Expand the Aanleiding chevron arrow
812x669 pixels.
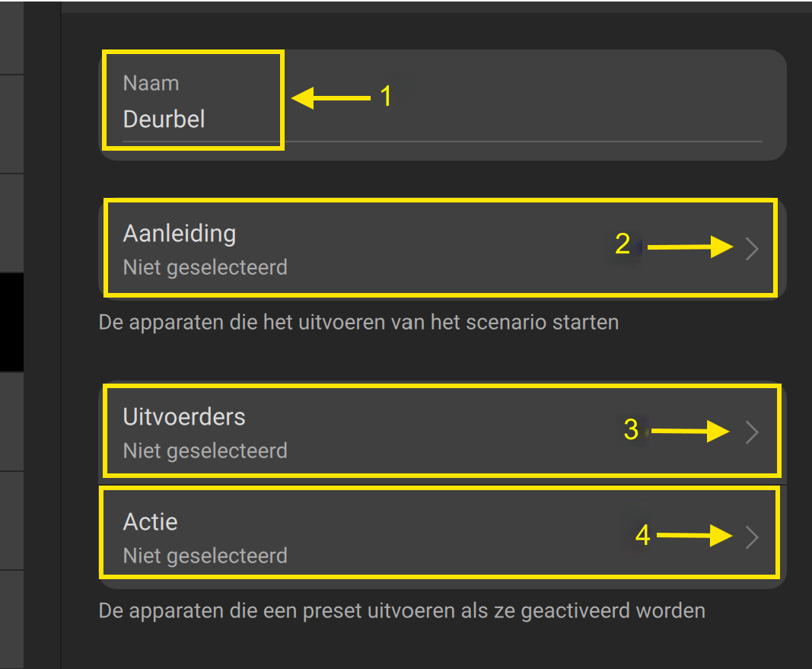[752, 249]
